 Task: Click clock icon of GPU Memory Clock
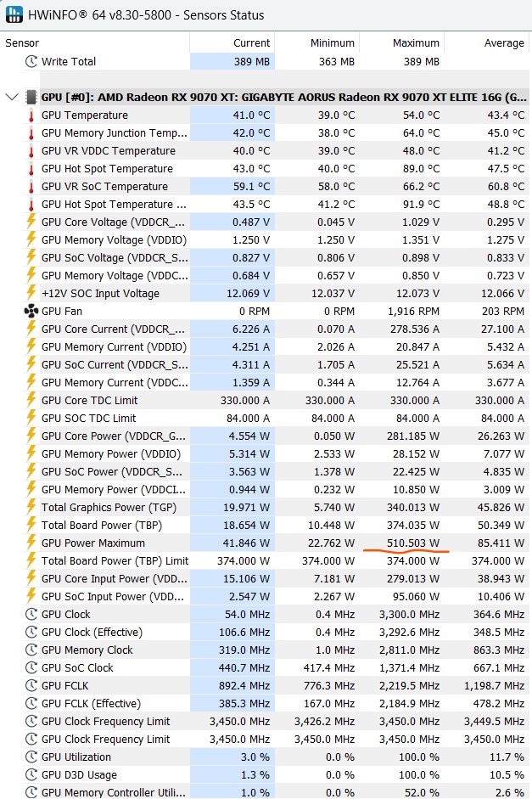(x=31, y=650)
